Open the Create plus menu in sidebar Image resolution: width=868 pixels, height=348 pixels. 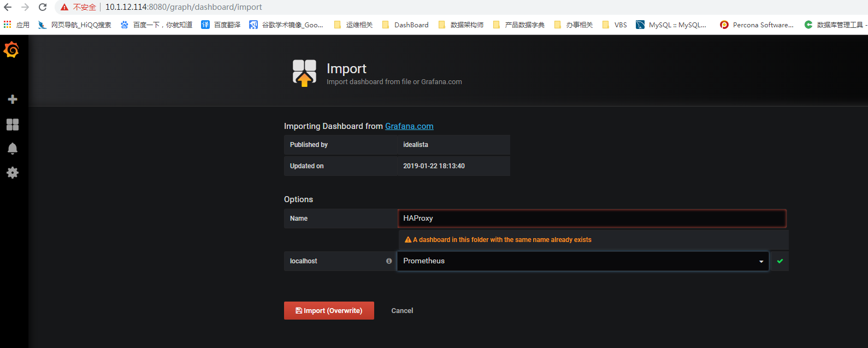click(13, 99)
